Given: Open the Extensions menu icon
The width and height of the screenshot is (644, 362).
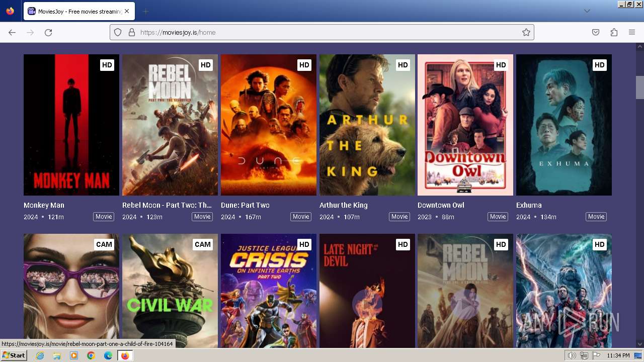Looking at the screenshot, I should click(x=614, y=32).
